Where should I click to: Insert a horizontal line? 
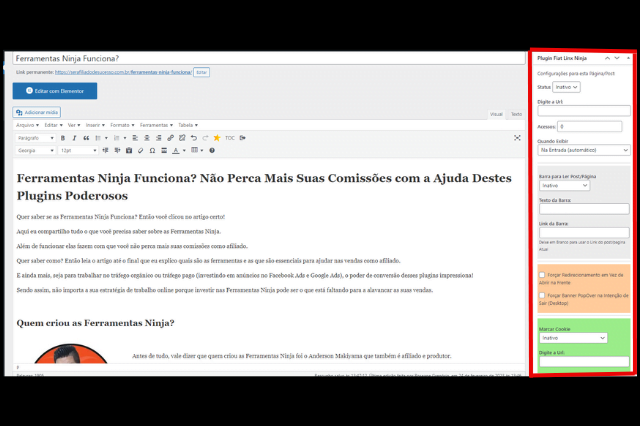(164, 151)
